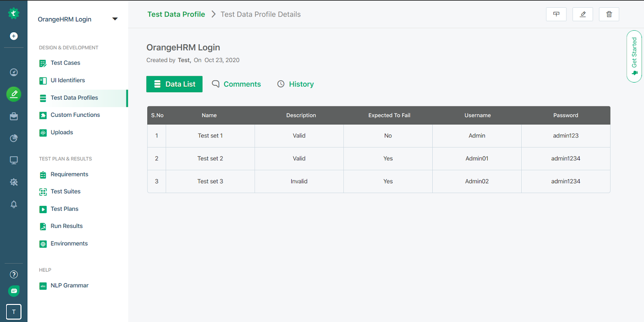Click the Testsigma logo icon
The width and height of the screenshot is (644, 322).
pyautogui.click(x=14, y=13)
